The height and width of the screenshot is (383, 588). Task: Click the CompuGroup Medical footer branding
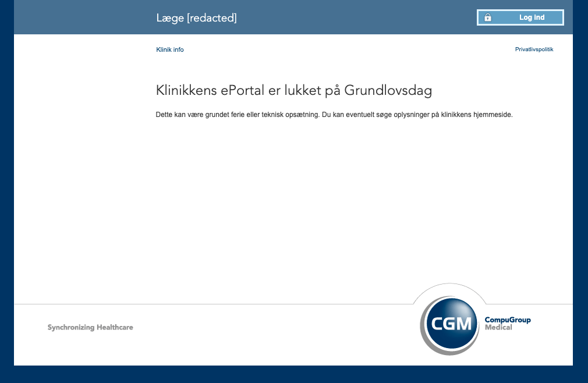pyautogui.click(x=508, y=323)
